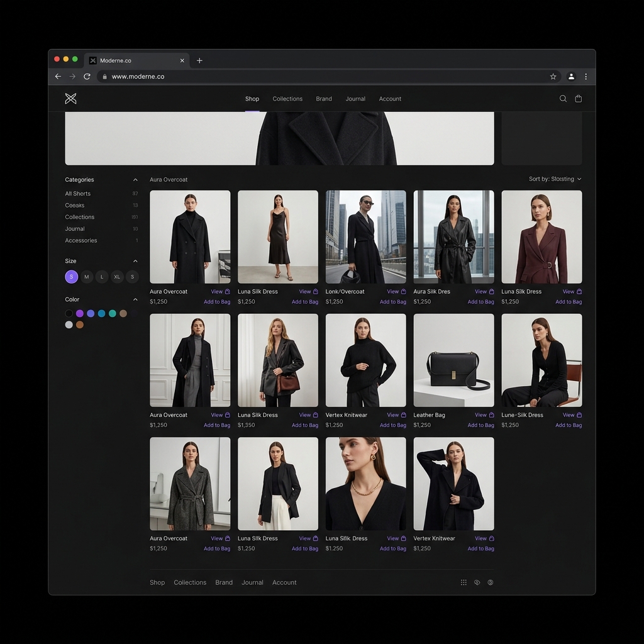Click the bag icon on the $1,350 Luna Silk Dress
The image size is (644, 644).
316,415
